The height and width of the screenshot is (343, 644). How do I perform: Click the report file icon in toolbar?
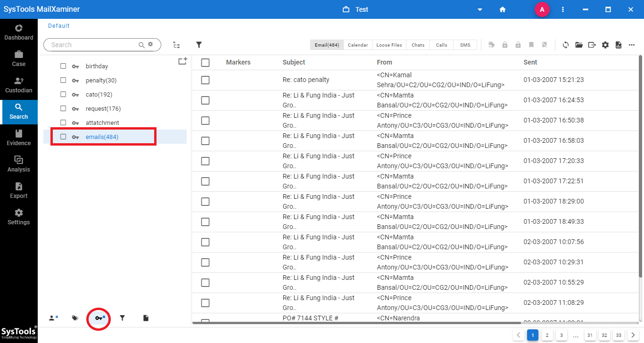pyautogui.click(x=619, y=45)
